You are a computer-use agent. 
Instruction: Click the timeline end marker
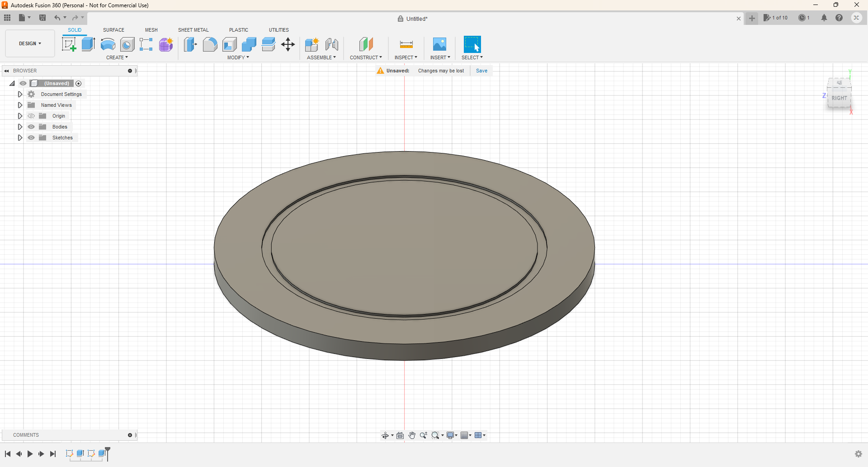[108, 453]
